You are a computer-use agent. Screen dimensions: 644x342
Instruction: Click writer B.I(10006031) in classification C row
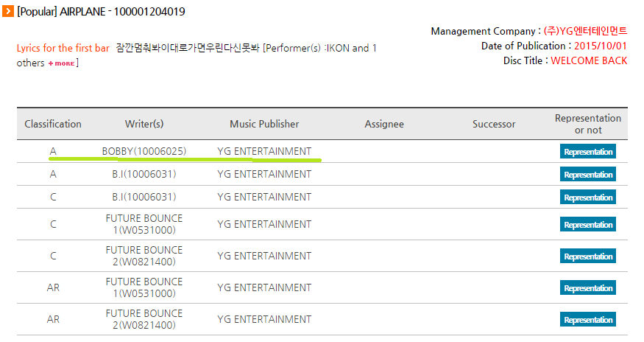[x=144, y=197]
